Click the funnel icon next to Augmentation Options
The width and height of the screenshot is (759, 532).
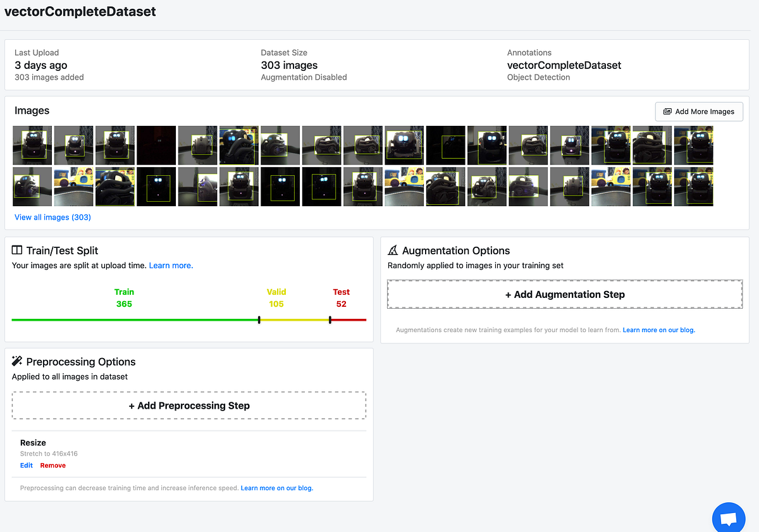pyautogui.click(x=393, y=250)
